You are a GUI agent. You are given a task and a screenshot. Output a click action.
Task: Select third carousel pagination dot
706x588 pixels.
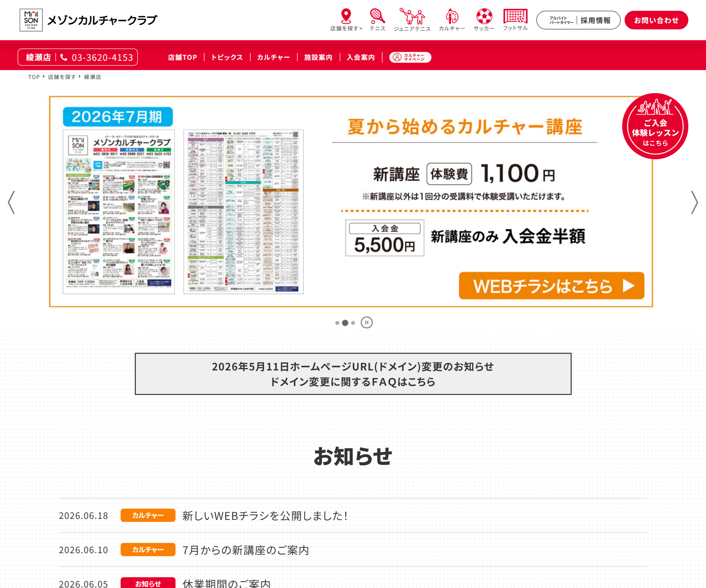(353, 323)
